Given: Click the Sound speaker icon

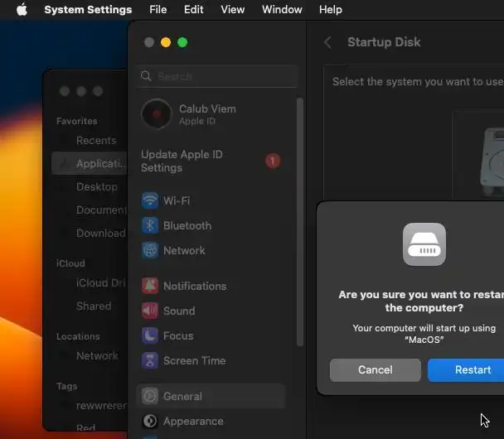Looking at the screenshot, I should click(x=150, y=311).
